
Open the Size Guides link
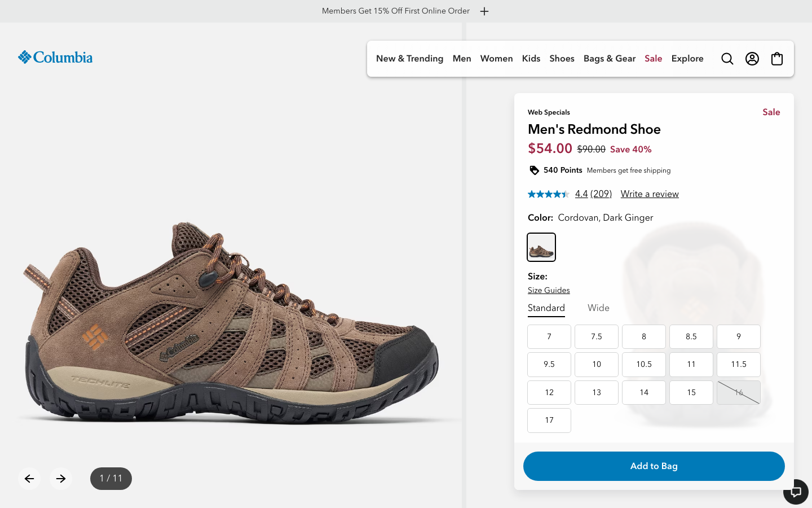pos(549,291)
